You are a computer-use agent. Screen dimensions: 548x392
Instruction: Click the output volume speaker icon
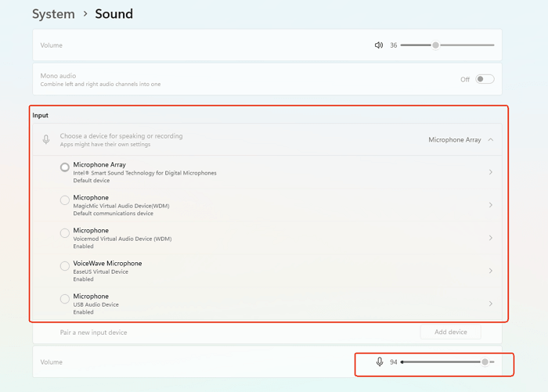coord(379,45)
